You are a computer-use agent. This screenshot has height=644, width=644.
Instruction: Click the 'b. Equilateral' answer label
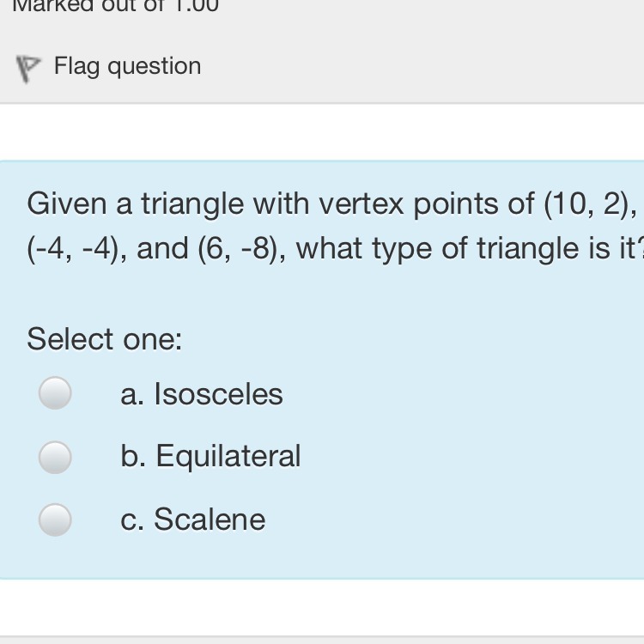210,456
